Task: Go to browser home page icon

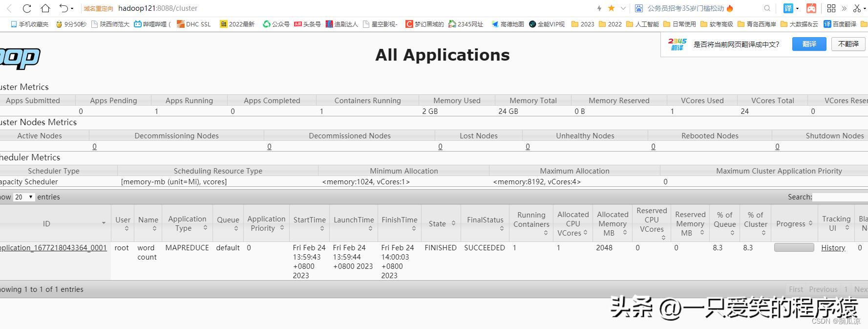Action: pos(45,8)
